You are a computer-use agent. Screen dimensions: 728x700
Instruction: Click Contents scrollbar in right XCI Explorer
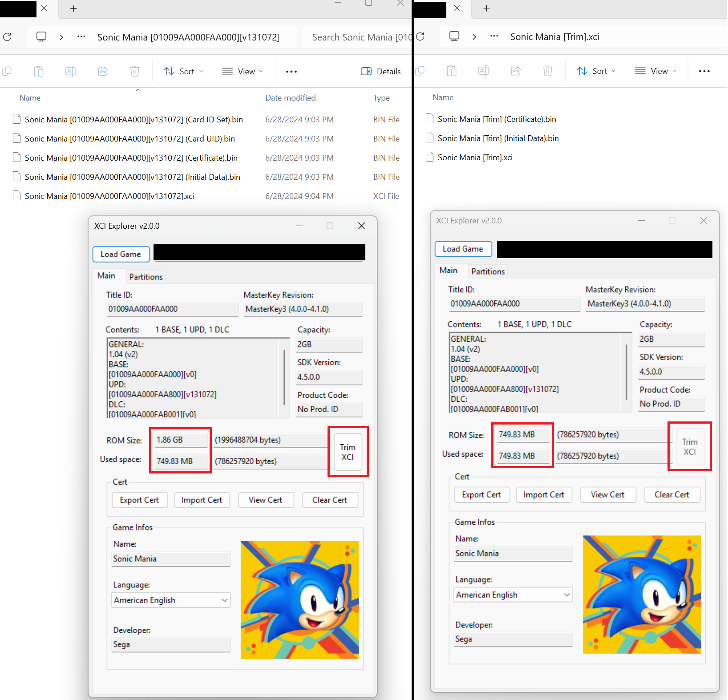(627, 372)
